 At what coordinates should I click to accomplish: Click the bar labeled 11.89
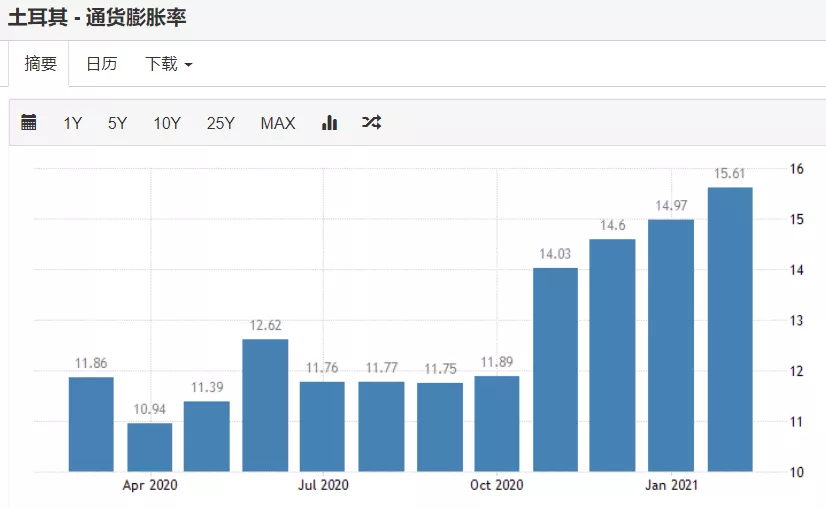pyautogui.click(x=497, y=424)
